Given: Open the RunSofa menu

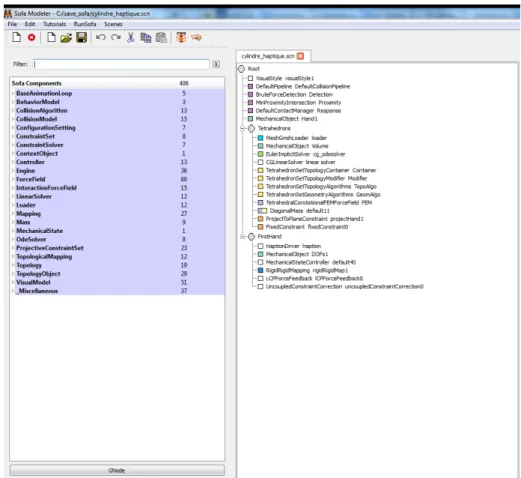Looking at the screenshot, I should (x=85, y=24).
